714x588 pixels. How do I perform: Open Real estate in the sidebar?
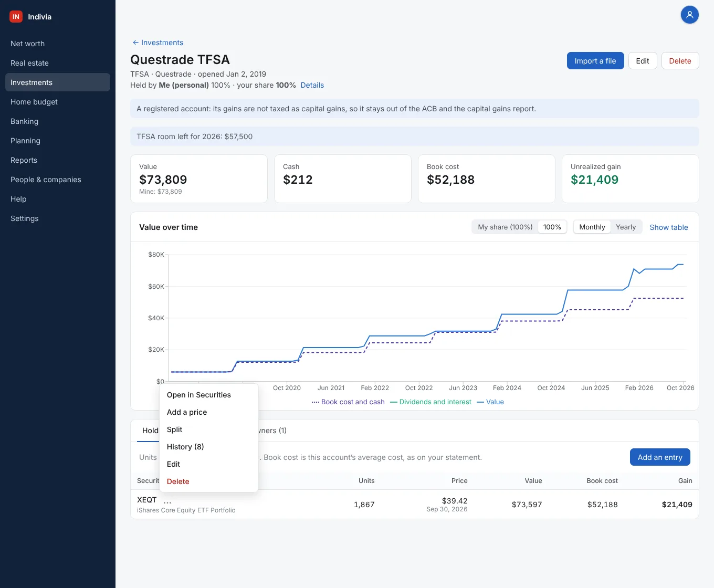58,63
